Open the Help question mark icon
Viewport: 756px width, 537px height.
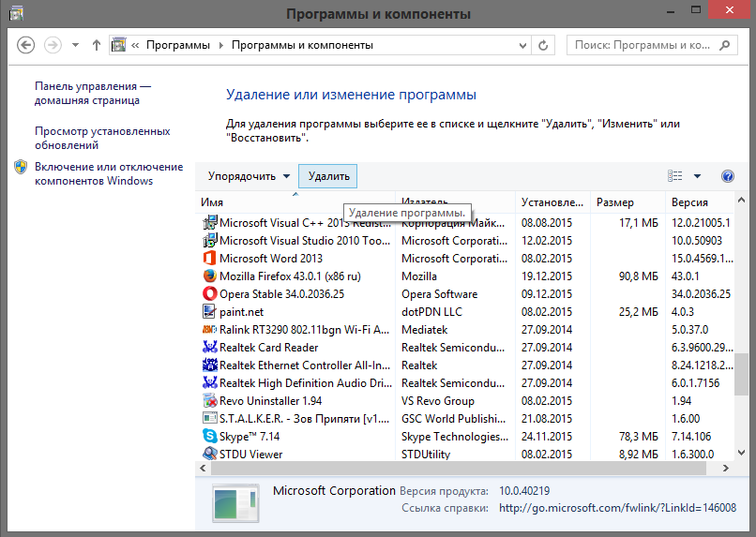point(728,176)
